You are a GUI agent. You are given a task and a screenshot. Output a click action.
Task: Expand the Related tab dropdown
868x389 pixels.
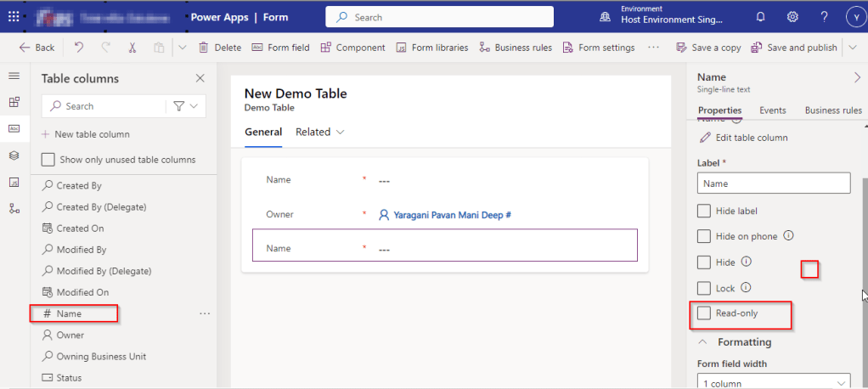coord(320,132)
